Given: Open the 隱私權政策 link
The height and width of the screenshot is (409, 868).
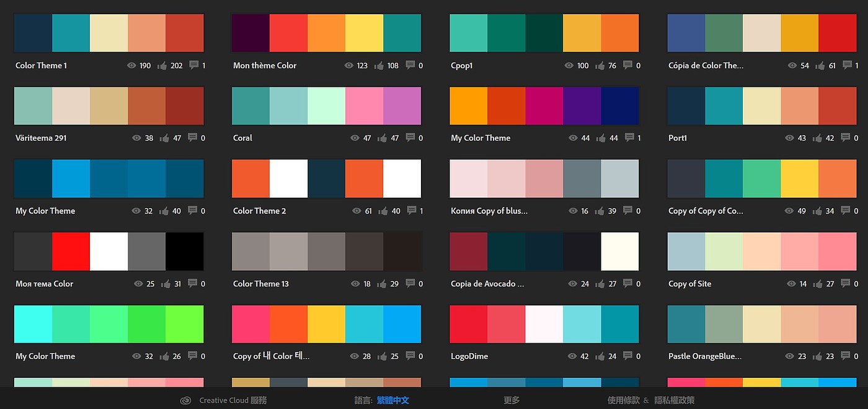Looking at the screenshot, I should pos(674,400).
